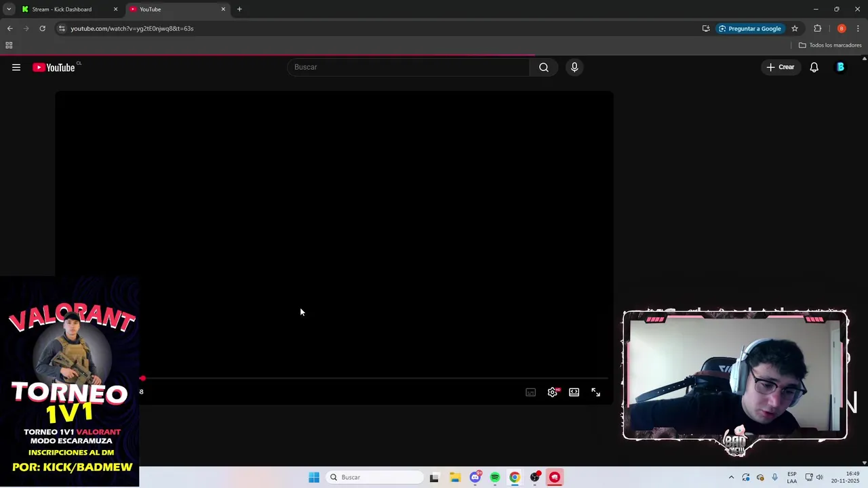Click the page vertical scrollbar
This screenshot has height=488, width=868.
[x=864, y=261]
